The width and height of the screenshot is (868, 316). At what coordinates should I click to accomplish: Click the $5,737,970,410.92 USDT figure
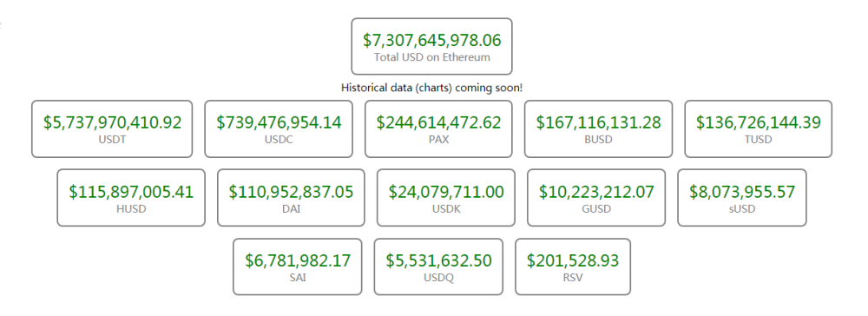click(x=112, y=122)
